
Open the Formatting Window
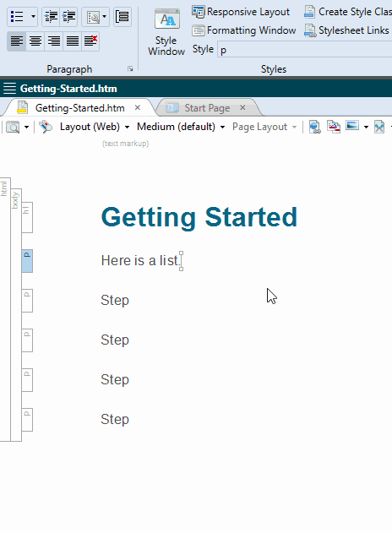pos(244,30)
